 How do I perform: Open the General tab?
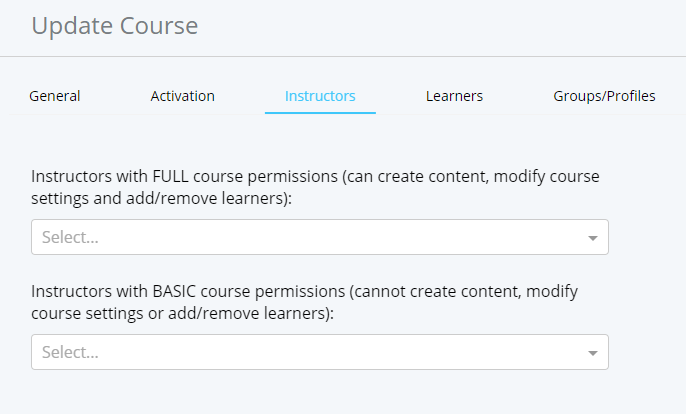tap(55, 96)
